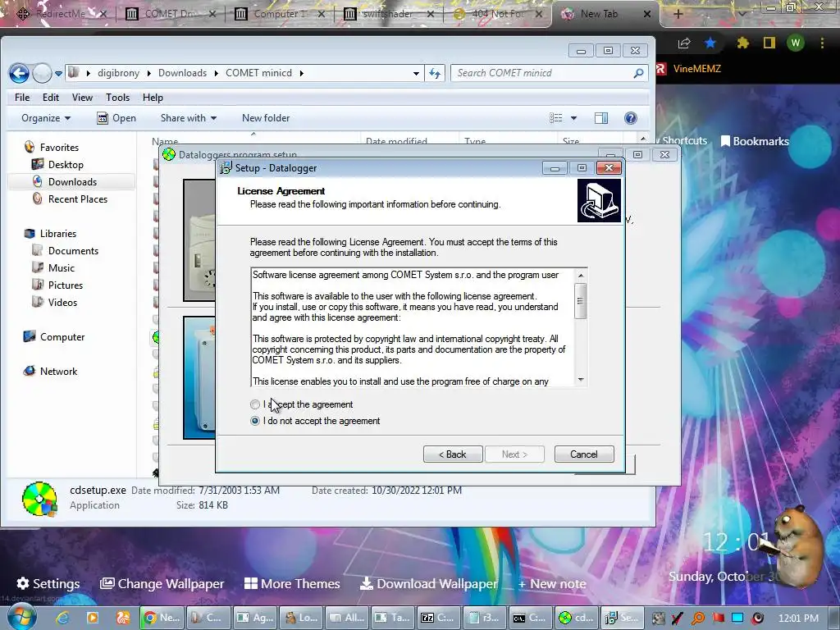
Task: Click New folder in the Explorer toolbar
Action: point(266,118)
